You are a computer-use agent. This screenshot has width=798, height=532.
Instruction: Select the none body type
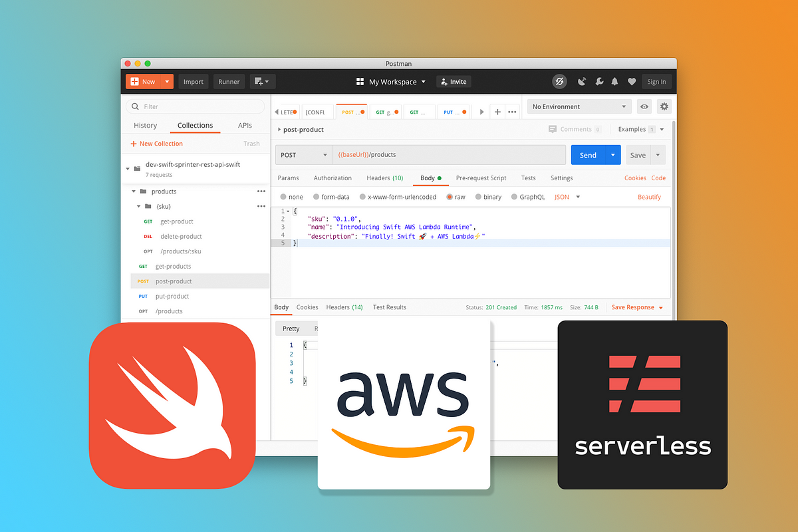(x=283, y=197)
